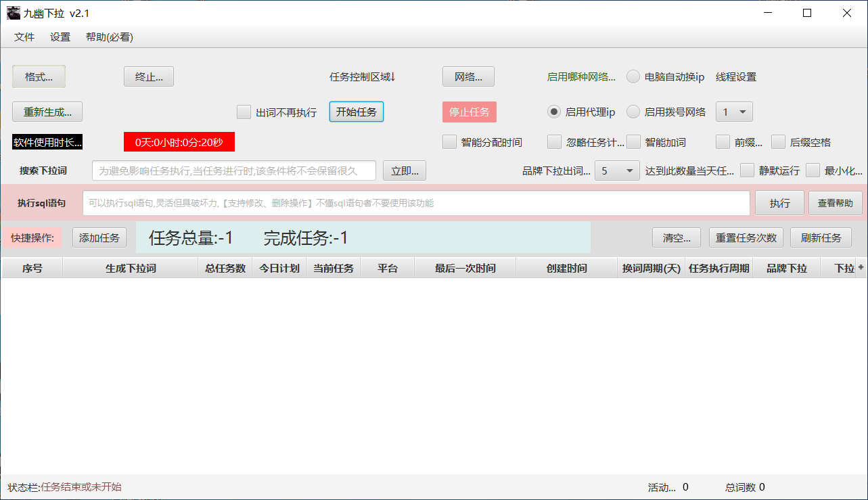
Task: Click the 重新生成... button
Action: tap(47, 112)
